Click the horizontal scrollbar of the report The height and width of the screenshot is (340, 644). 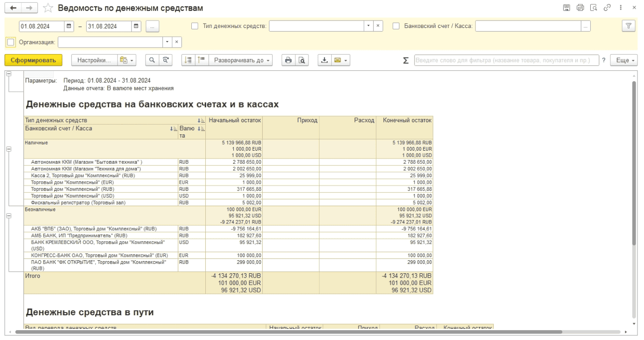[x=289, y=332]
